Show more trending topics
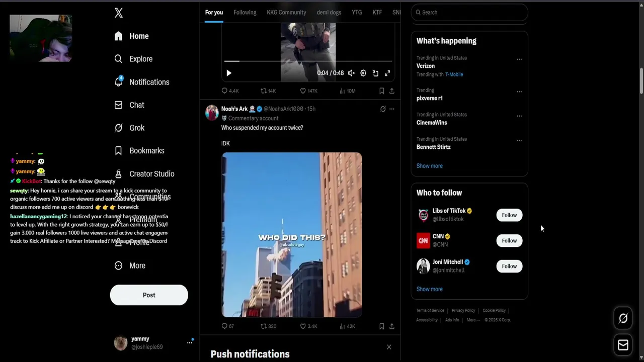Viewport: 644px width, 362px height. (430, 166)
